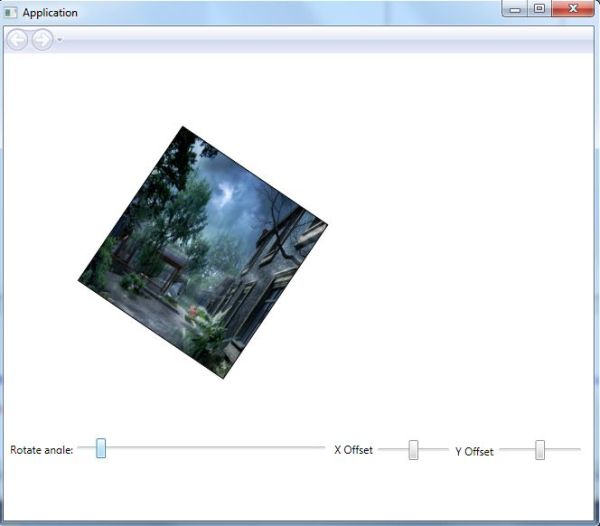Click the Y Offset slider thumb
600x526 pixels.
(540, 449)
